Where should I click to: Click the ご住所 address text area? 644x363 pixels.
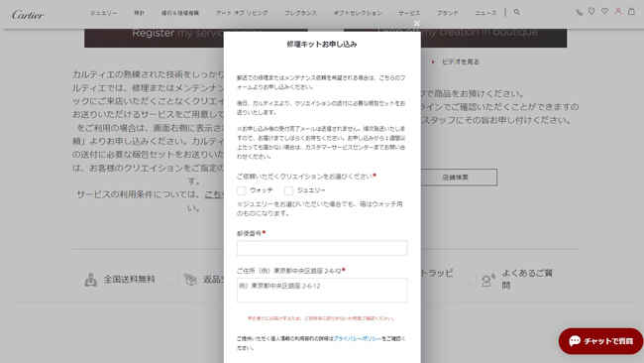coord(322,291)
